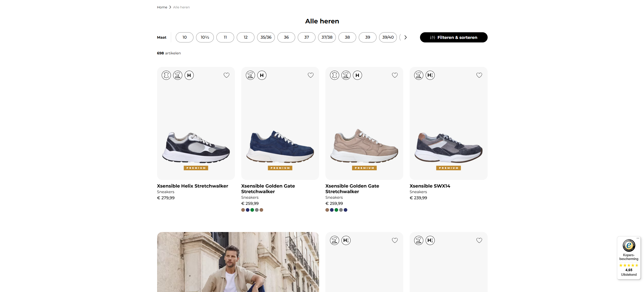Click leather icon on Helix Stretchwalker card
Screen dimensions: 644x292
pyautogui.click(x=166, y=75)
